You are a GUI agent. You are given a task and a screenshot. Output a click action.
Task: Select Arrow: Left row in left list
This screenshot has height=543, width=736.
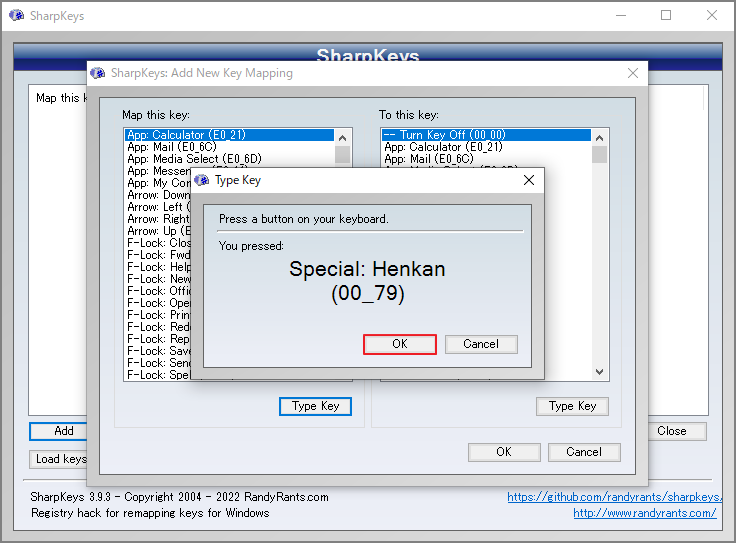pyautogui.click(x=158, y=207)
